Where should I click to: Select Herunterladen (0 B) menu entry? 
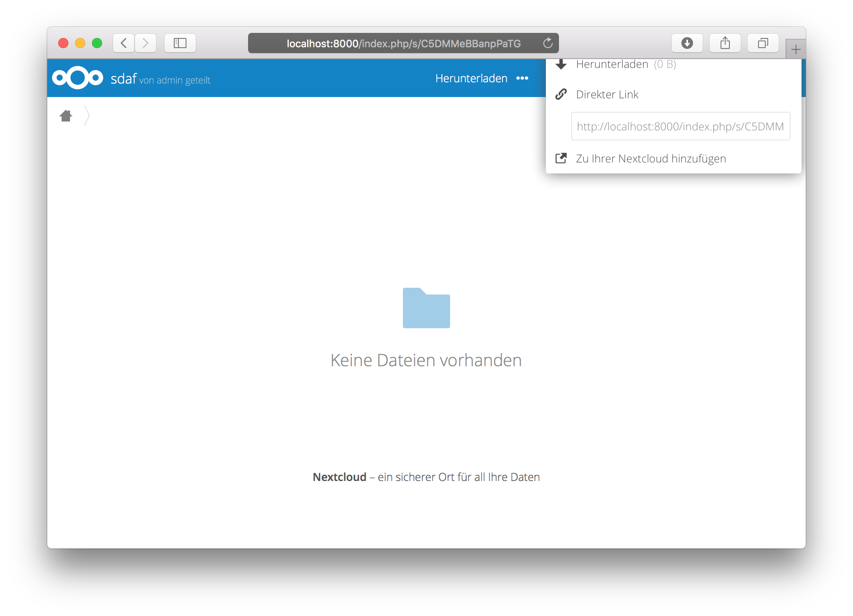point(626,65)
